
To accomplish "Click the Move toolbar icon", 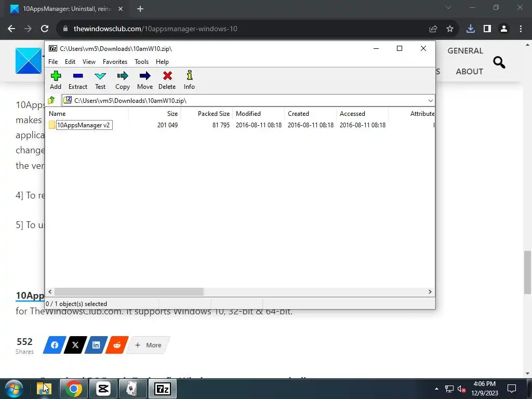I will pyautogui.click(x=145, y=80).
